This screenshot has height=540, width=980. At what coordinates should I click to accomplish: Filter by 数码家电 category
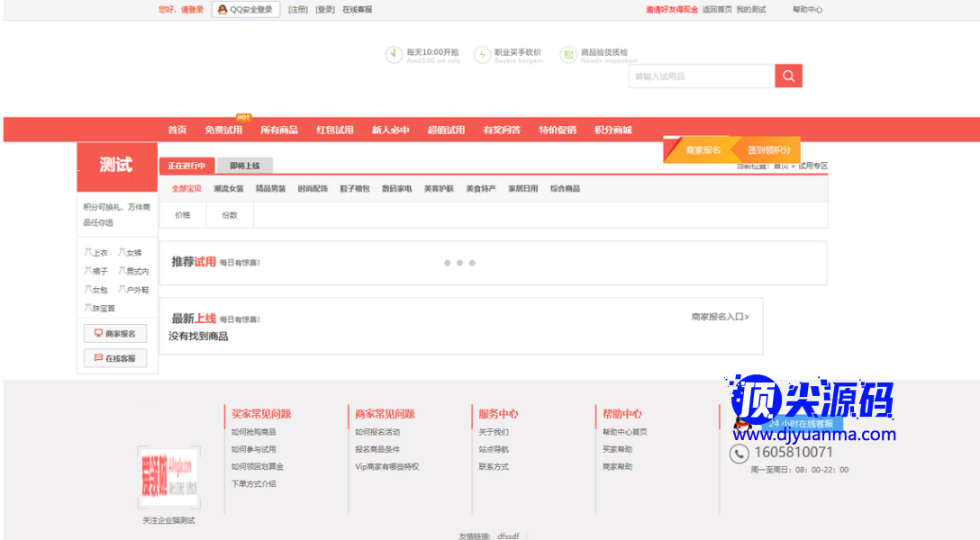coord(396,189)
